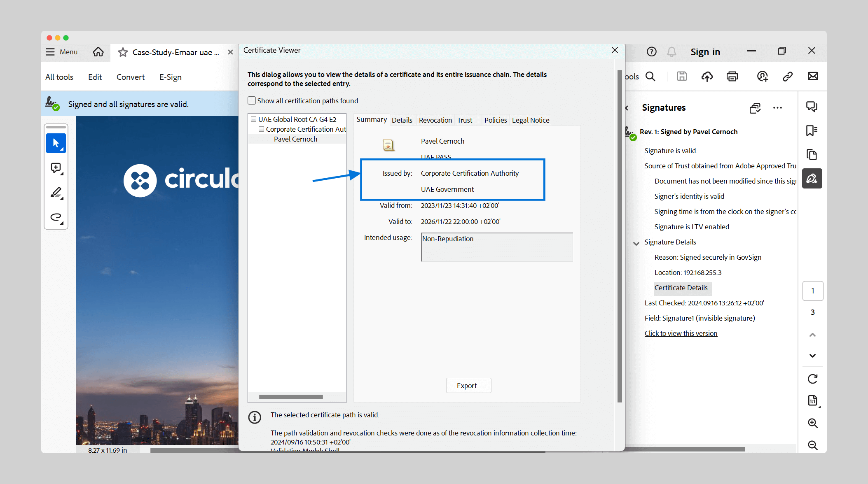Screen dimensions: 868x484
Task: Open the search magnifier icon
Action: pos(650,76)
